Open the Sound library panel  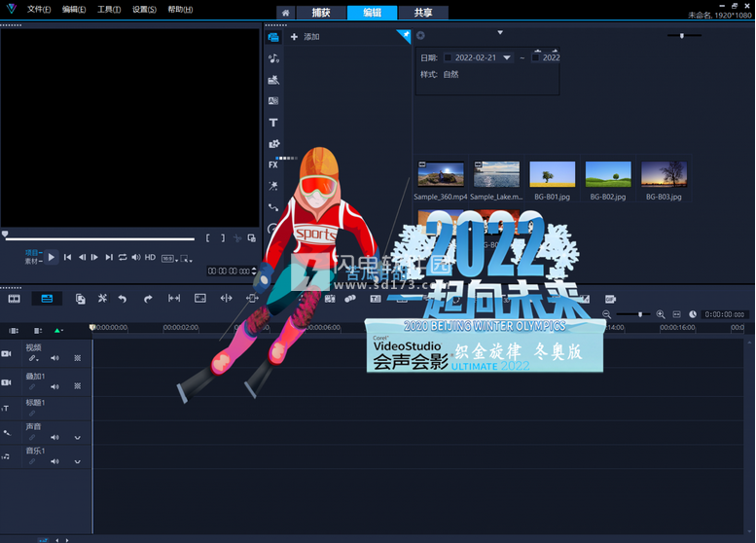pos(273,58)
